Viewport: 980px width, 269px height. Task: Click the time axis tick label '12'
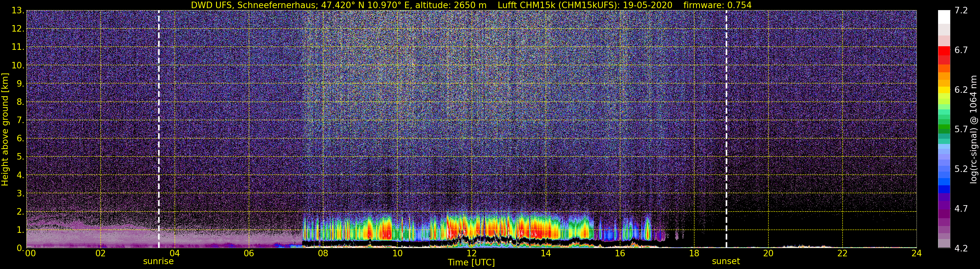(x=471, y=254)
